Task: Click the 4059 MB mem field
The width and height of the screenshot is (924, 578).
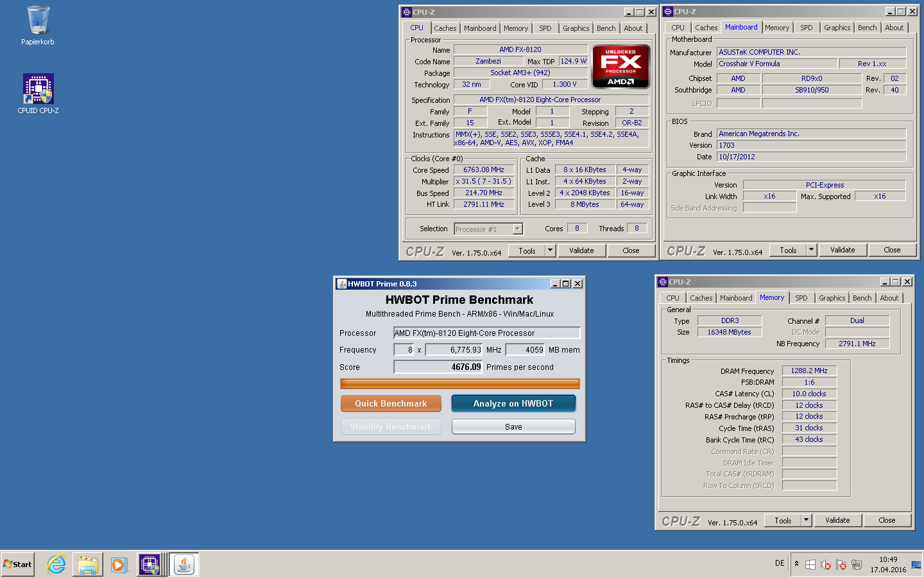Action: point(526,349)
